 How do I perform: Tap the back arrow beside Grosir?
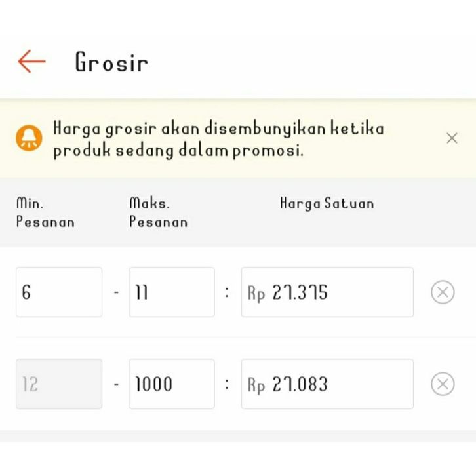[31, 62]
